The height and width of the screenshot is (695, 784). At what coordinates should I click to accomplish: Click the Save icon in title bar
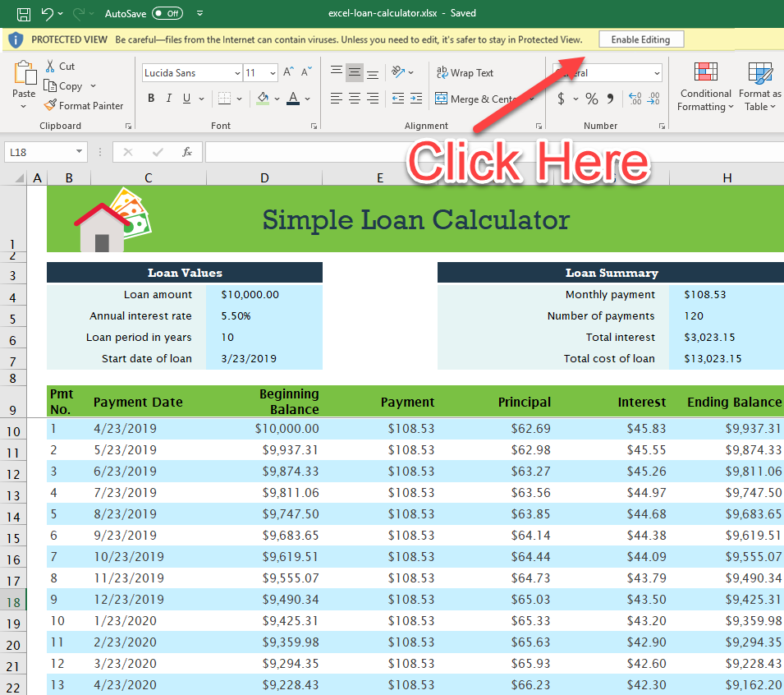(x=24, y=13)
